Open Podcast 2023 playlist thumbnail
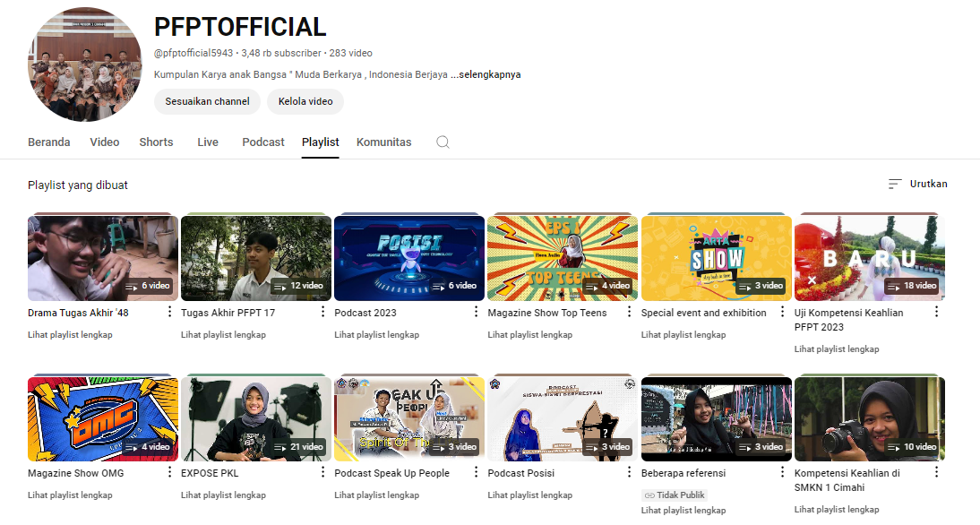 (409, 258)
